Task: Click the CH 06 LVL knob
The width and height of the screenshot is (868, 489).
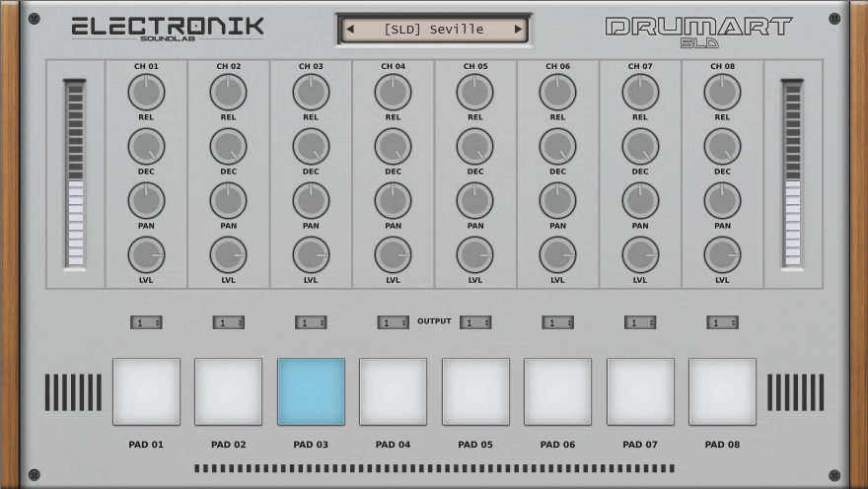Action: point(558,255)
